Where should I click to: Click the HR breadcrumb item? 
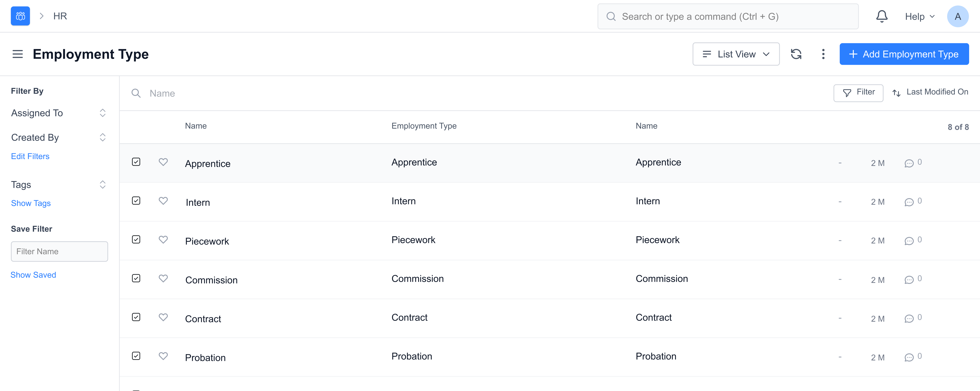(x=60, y=16)
